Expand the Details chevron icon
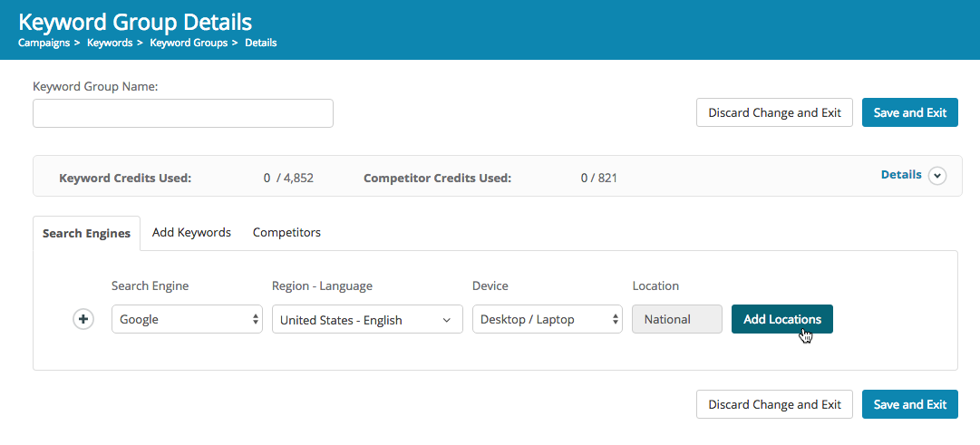 pyautogui.click(x=936, y=176)
